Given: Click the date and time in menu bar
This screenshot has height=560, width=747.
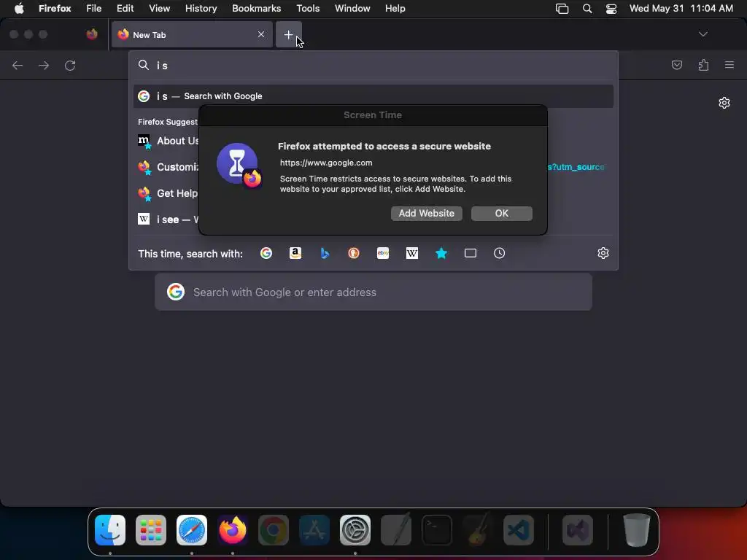Looking at the screenshot, I should [681, 9].
